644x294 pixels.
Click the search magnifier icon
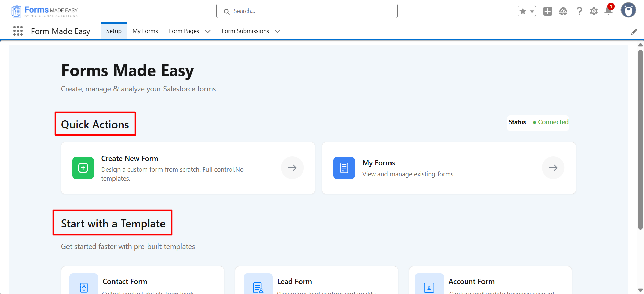227,11
